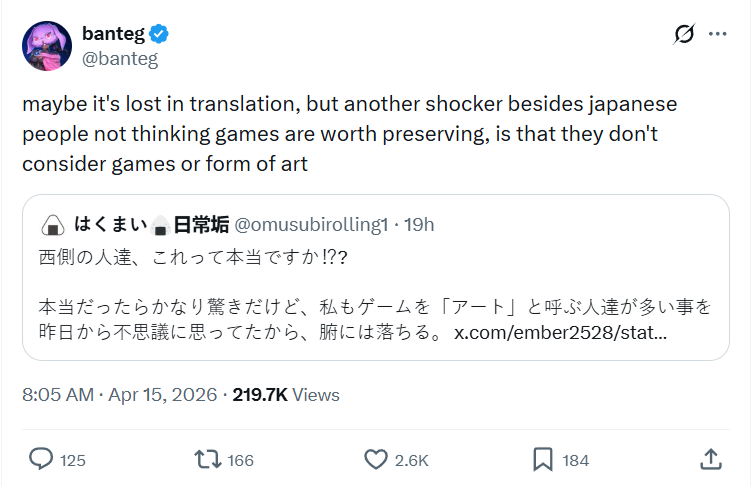
Task: Click the banteg display name
Action: coord(114,34)
